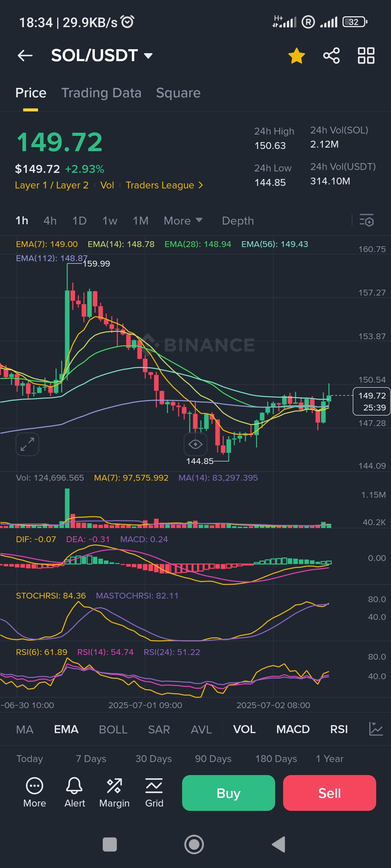The height and width of the screenshot is (868, 391).
Task: Click the EMA(28): 148.94 legend
Action: point(198,244)
